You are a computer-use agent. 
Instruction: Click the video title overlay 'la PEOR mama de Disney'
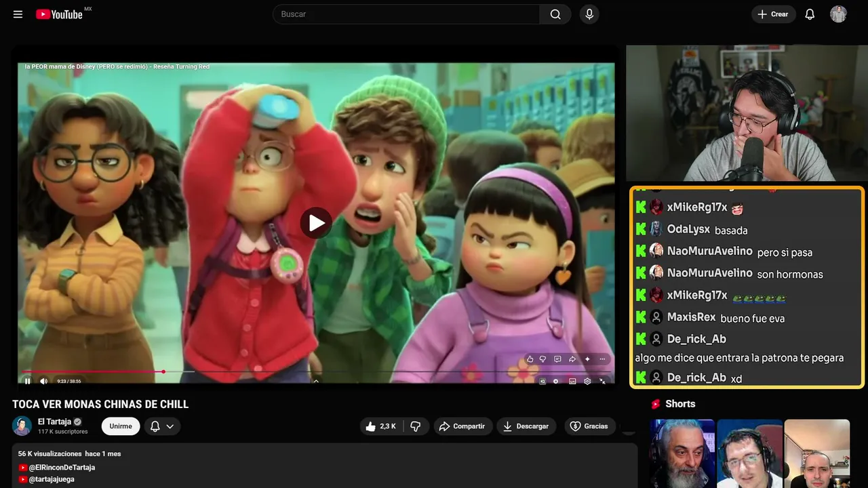pyautogui.click(x=117, y=67)
